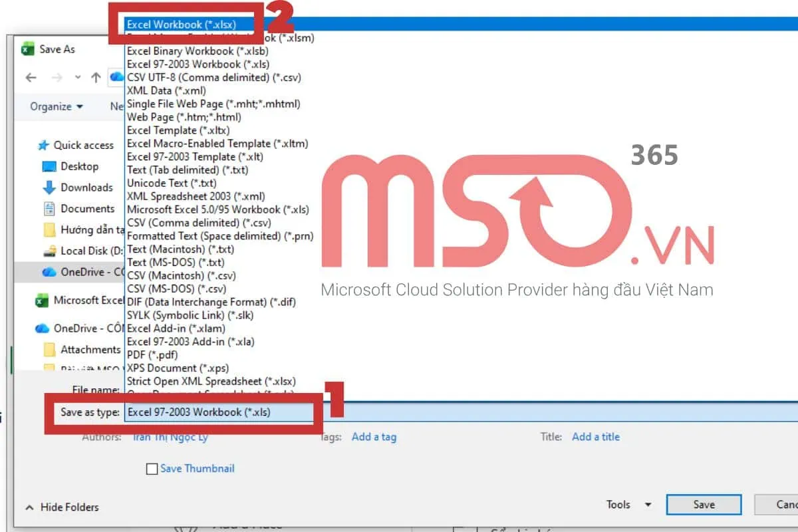Click the Add a title field

[x=595, y=437]
